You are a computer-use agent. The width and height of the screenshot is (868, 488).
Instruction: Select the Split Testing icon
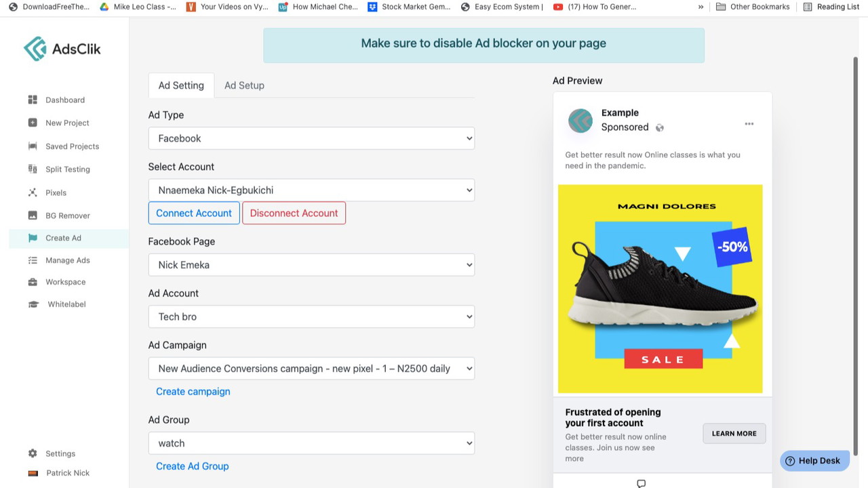33,169
